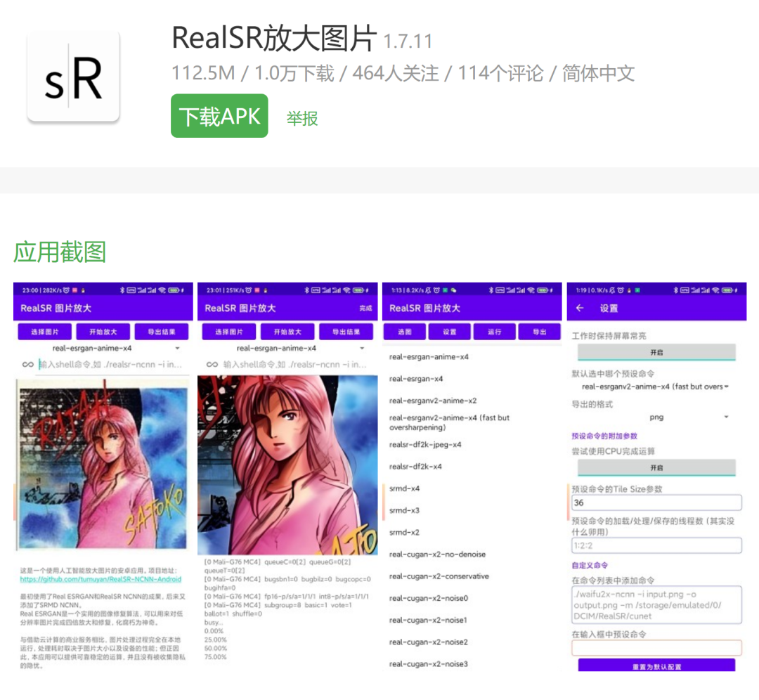Viewport: 759px width, 700px height.
Task: Select real-cugan-x2-noise1 entry
Action: pyautogui.click(x=428, y=620)
